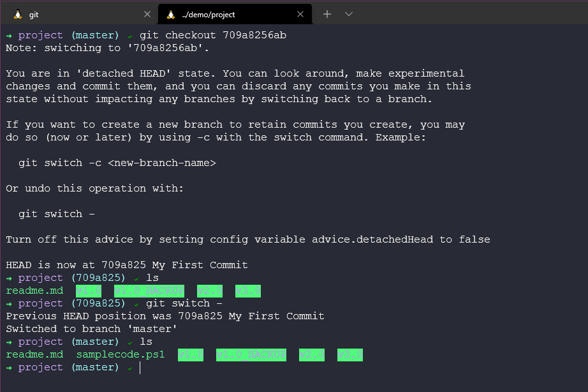Image resolution: width=588 pixels, height=392 pixels.
Task: Click v2.0 folder in the first ls output
Action: pos(210,291)
